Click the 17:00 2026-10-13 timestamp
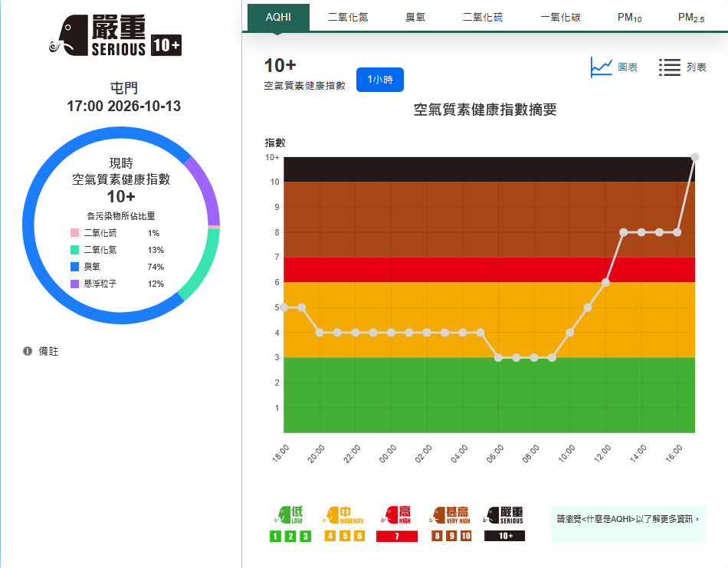This screenshot has height=568, width=728. pyautogui.click(x=123, y=106)
